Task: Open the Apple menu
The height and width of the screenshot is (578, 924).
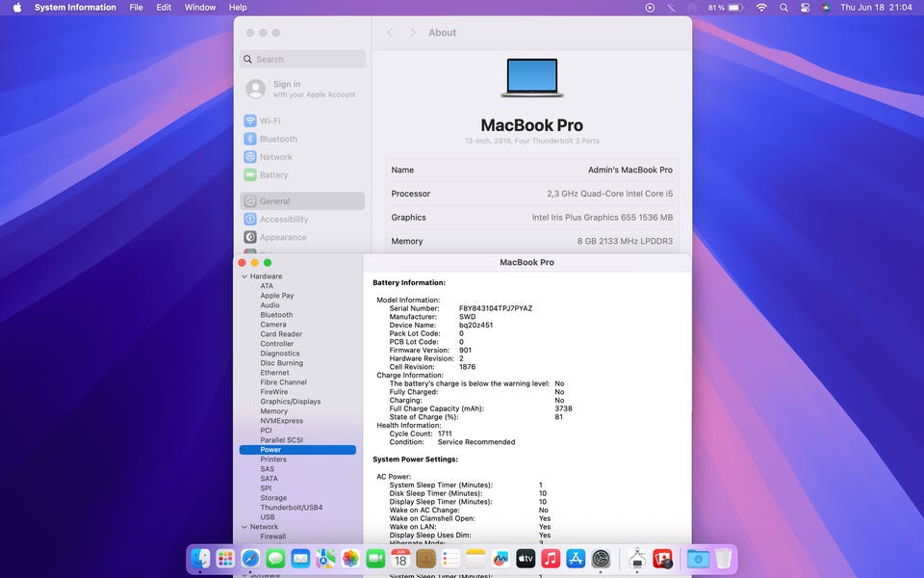Action: [17, 8]
